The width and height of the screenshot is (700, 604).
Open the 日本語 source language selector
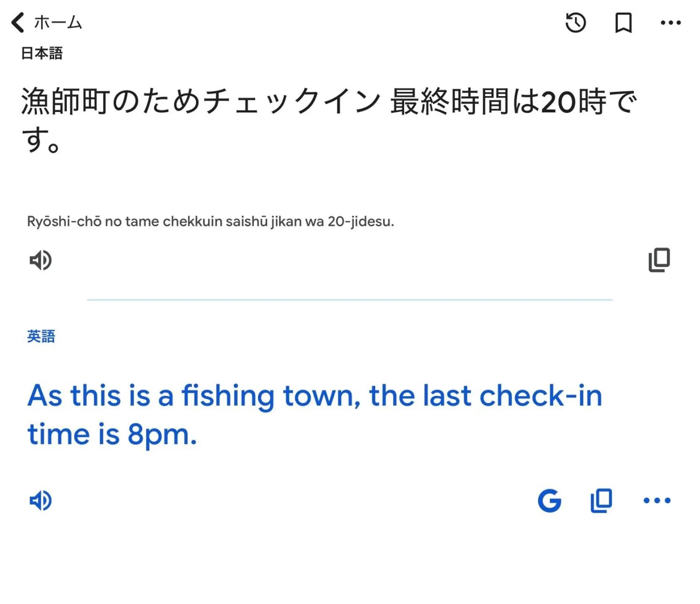(41, 53)
